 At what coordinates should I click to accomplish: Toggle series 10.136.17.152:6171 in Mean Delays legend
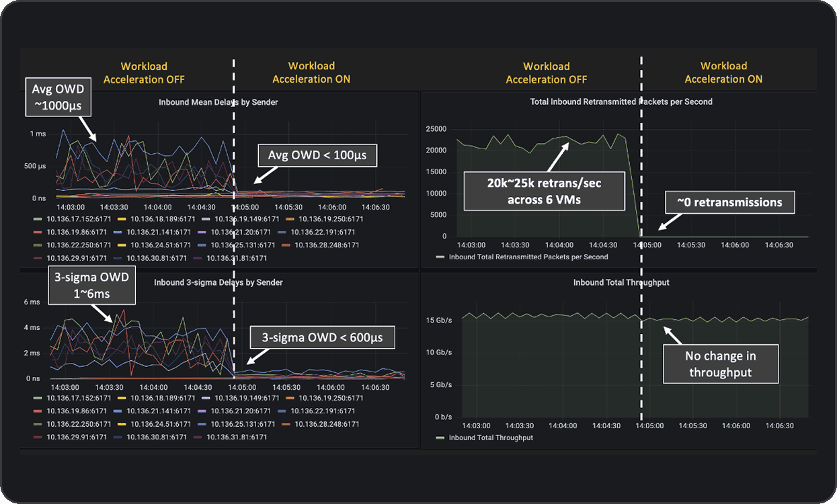77,219
